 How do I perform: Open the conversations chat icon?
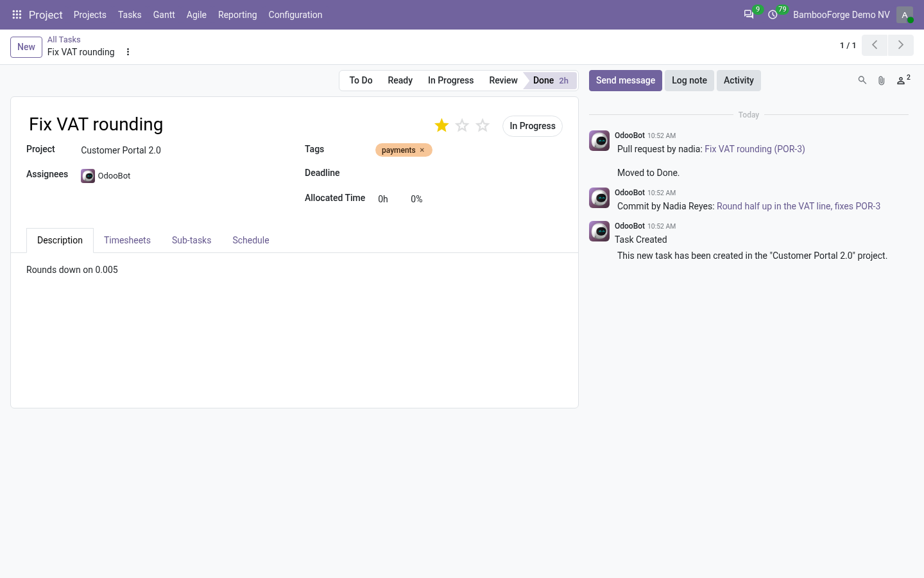748,15
